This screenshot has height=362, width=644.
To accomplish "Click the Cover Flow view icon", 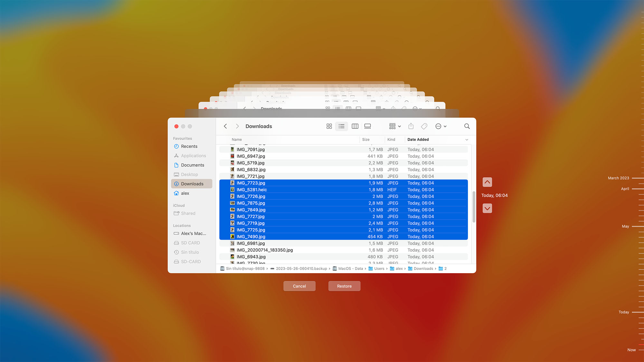I will (x=367, y=126).
